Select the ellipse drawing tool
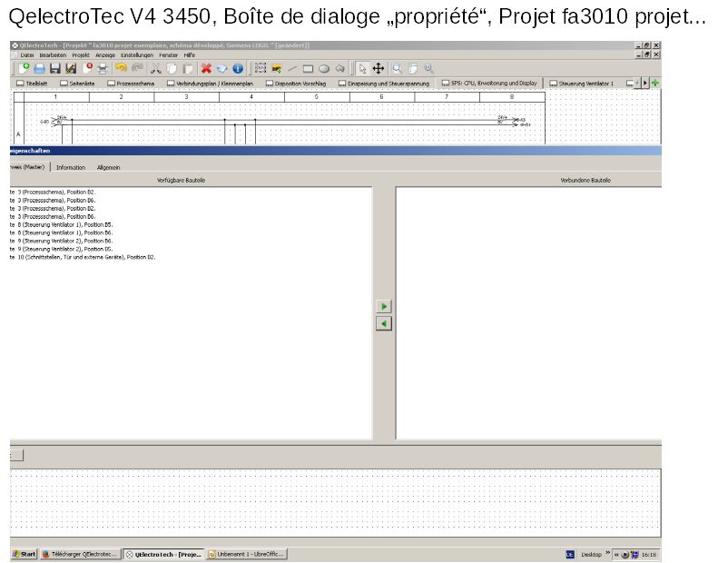 click(x=324, y=68)
